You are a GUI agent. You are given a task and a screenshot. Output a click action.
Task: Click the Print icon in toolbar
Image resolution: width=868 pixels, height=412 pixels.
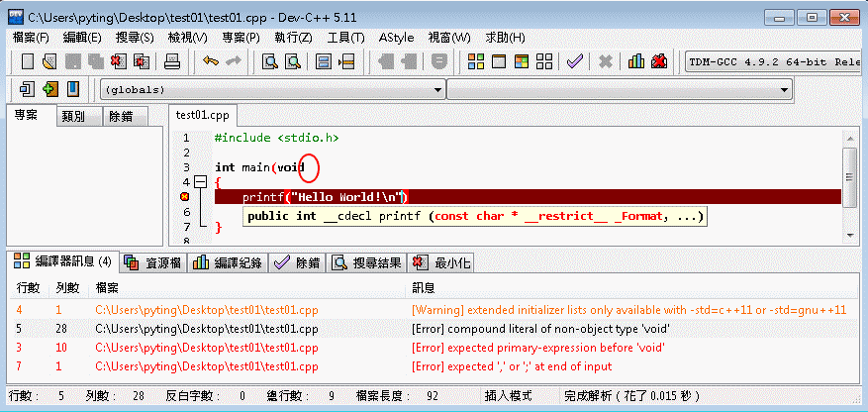pyautogui.click(x=171, y=61)
